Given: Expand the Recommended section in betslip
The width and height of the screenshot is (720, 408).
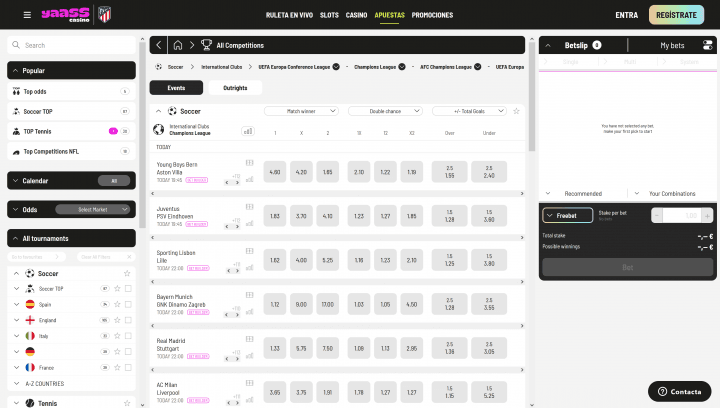Looking at the screenshot, I should pos(582,193).
